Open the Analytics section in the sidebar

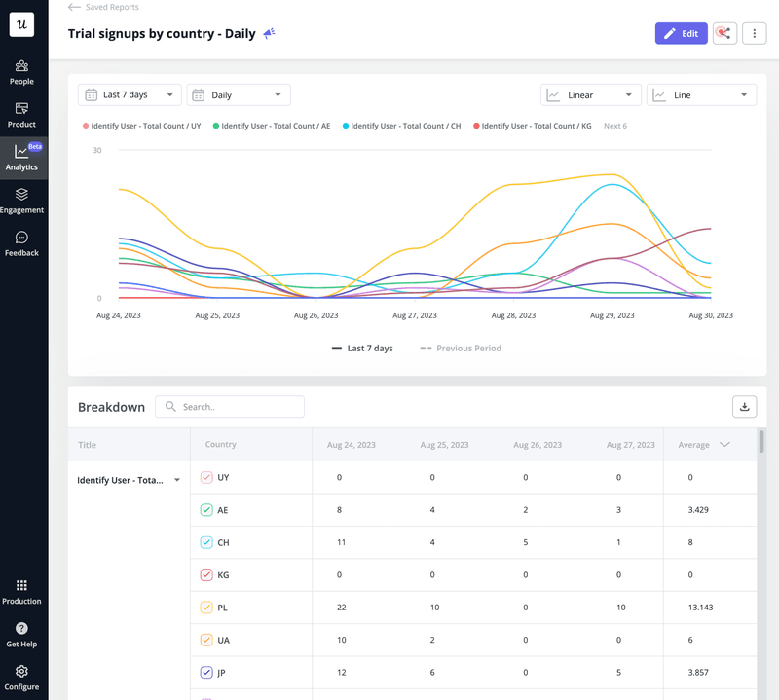coord(21,156)
